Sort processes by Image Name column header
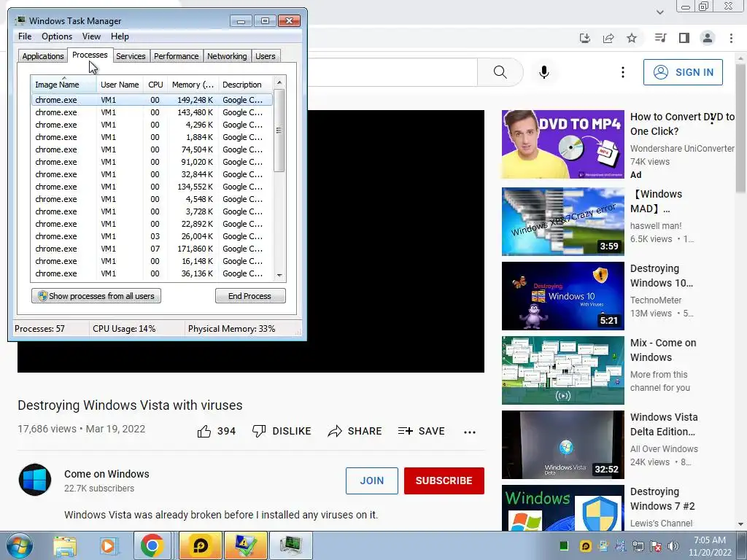This screenshot has height=560, width=747. point(64,85)
